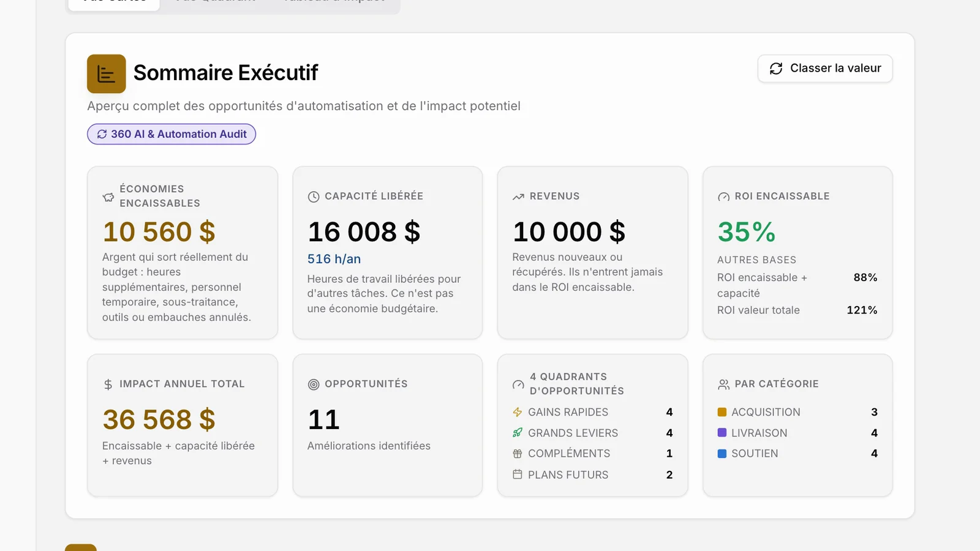Click the 35% ROI encaissable value

pos(747,232)
